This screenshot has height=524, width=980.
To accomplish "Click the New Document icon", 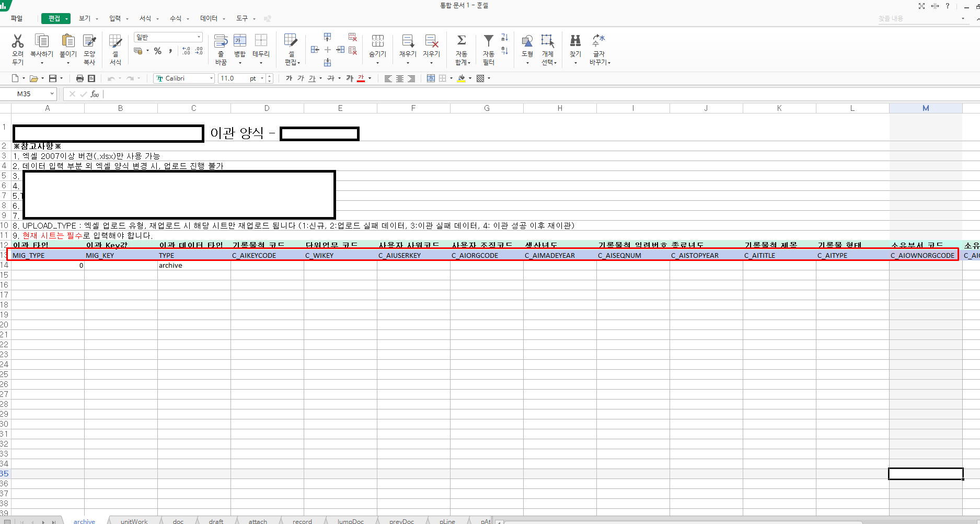I will 15,78.
